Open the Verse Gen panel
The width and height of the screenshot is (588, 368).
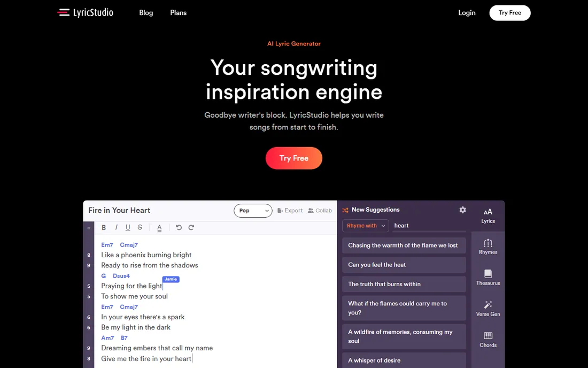(x=488, y=309)
